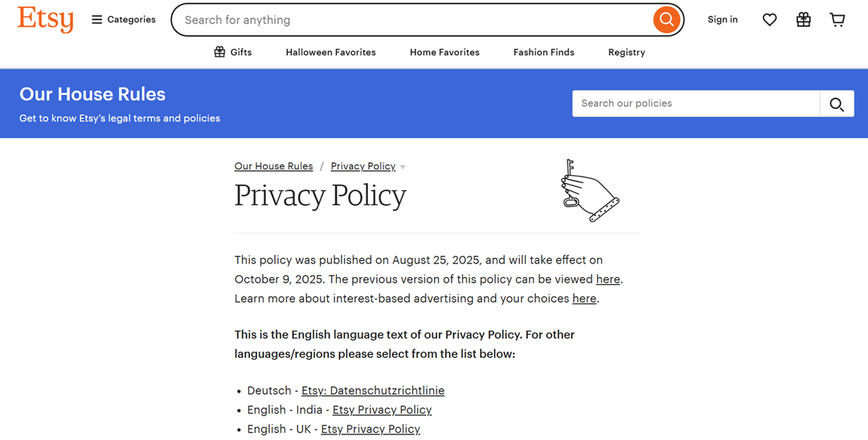Click the gift box icon in header

click(x=803, y=20)
